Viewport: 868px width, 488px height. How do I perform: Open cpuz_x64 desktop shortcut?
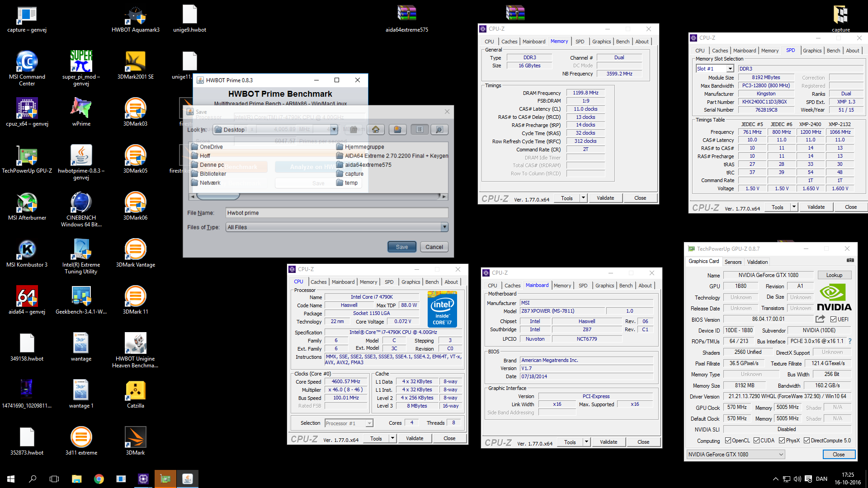coord(27,112)
